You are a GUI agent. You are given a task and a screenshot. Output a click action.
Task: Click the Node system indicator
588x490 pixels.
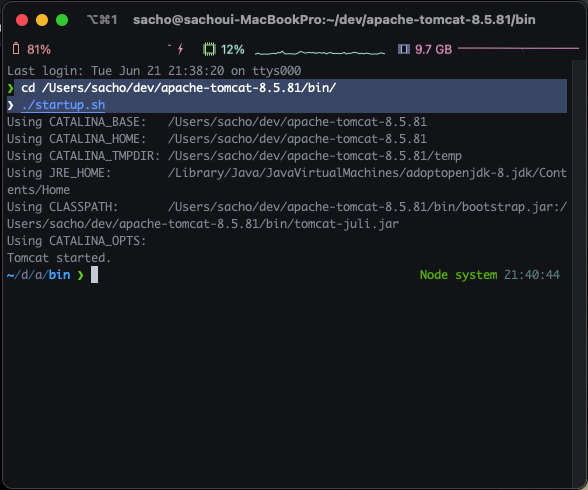tap(458, 275)
